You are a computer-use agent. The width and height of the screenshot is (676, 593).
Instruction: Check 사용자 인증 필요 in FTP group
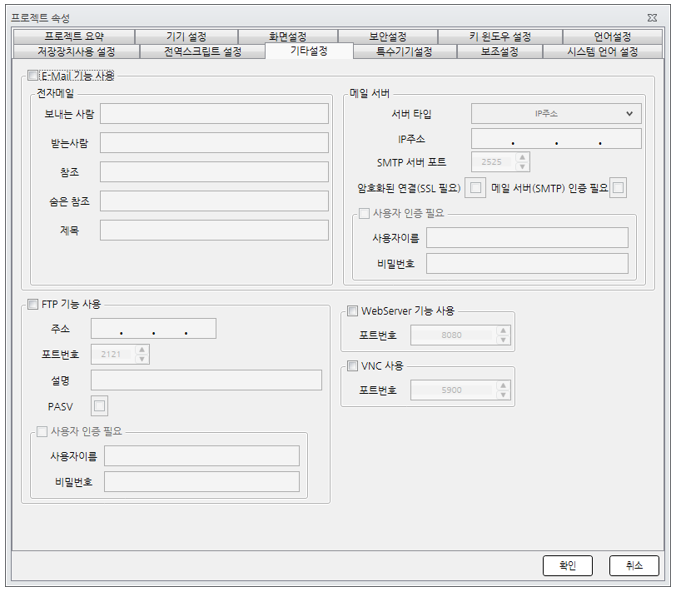pos(42,431)
